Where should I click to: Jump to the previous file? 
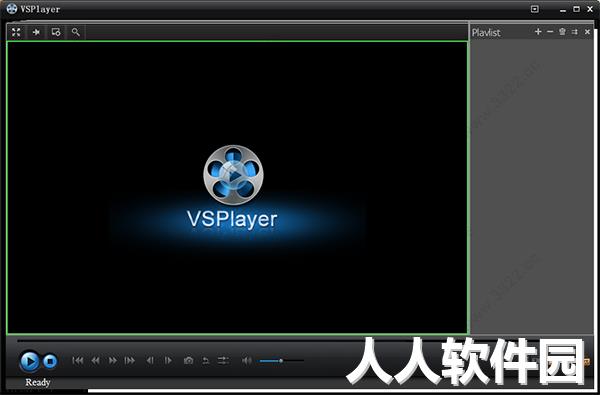tap(78, 361)
